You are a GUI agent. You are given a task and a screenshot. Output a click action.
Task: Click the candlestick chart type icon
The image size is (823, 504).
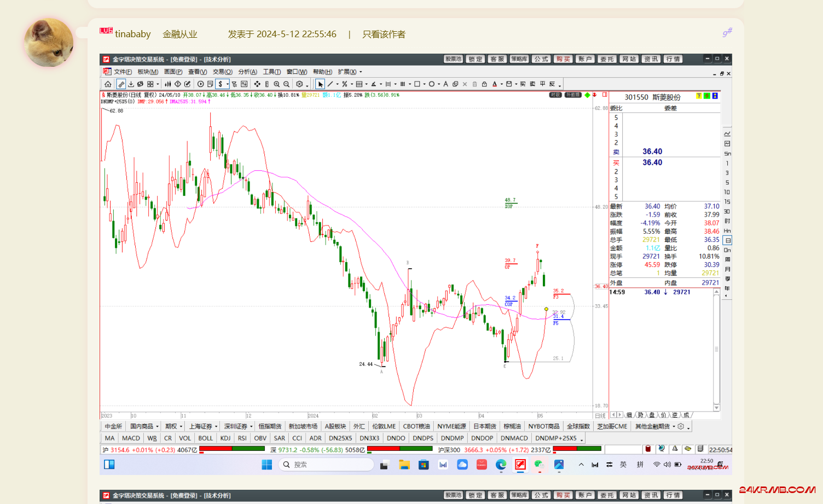coord(168,84)
